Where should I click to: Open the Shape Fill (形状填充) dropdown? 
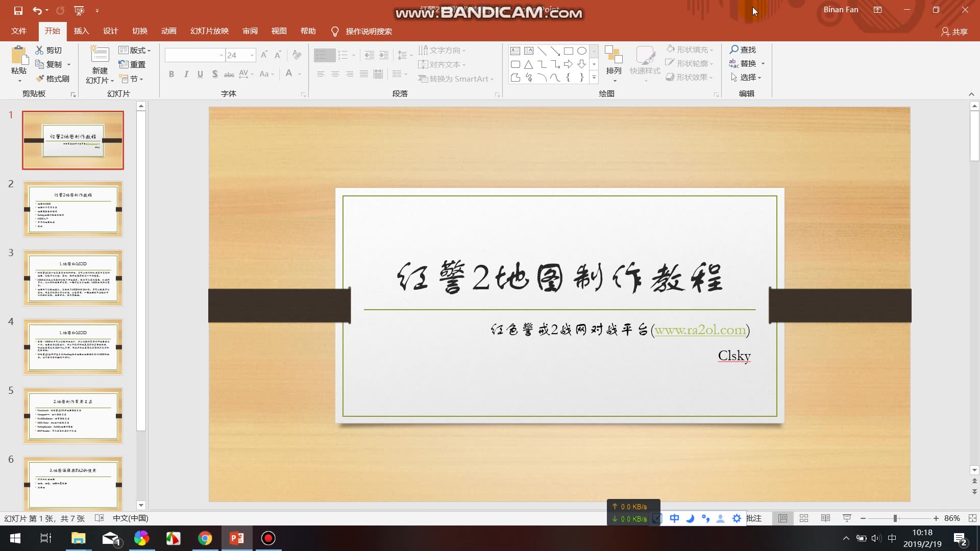pos(690,49)
